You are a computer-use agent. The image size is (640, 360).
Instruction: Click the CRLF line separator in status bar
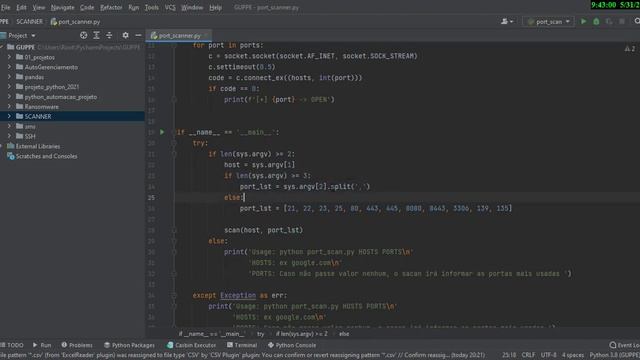click(x=528, y=355)
